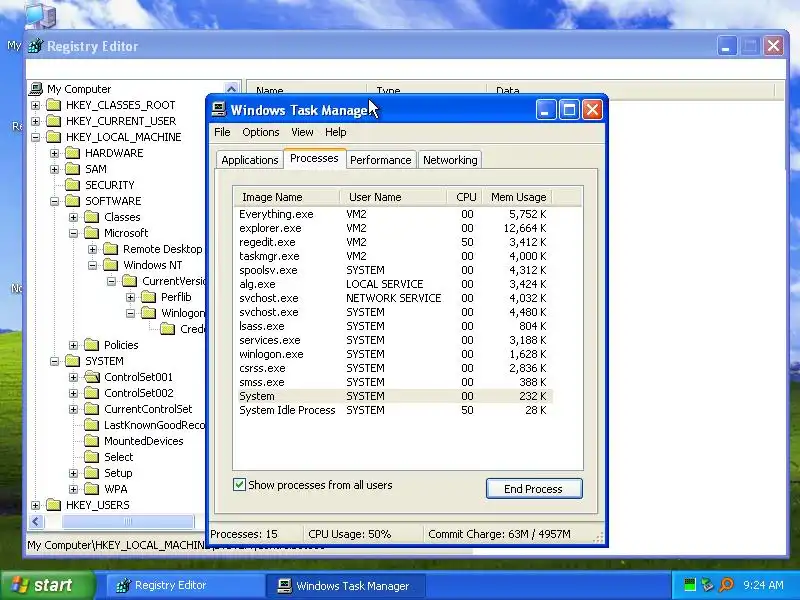Click the Policies folder icon
Image resolution: width=800 pixels, height=600 pixels.
[91, 345]
